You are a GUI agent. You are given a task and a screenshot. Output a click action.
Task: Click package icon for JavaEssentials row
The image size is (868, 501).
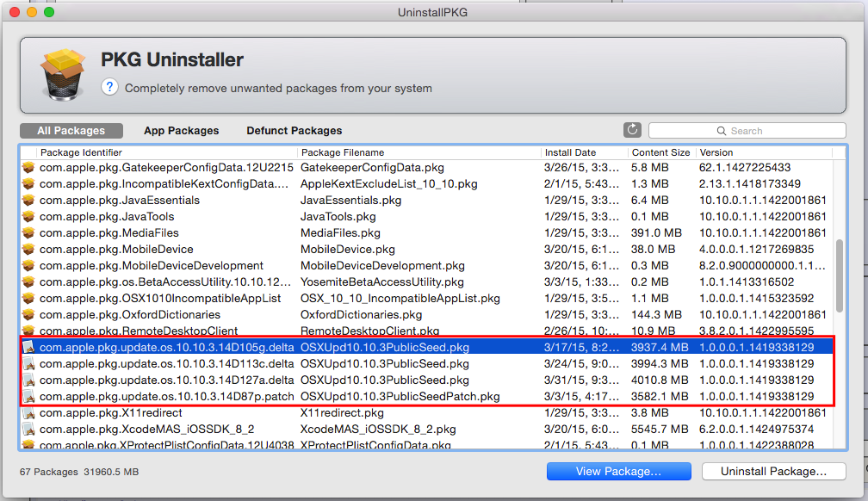pos(28,200)
